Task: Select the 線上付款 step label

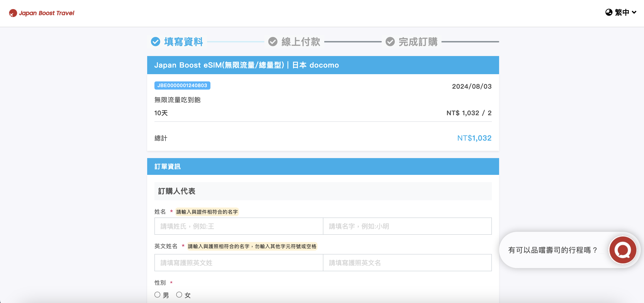Action: tap(301, 42)
